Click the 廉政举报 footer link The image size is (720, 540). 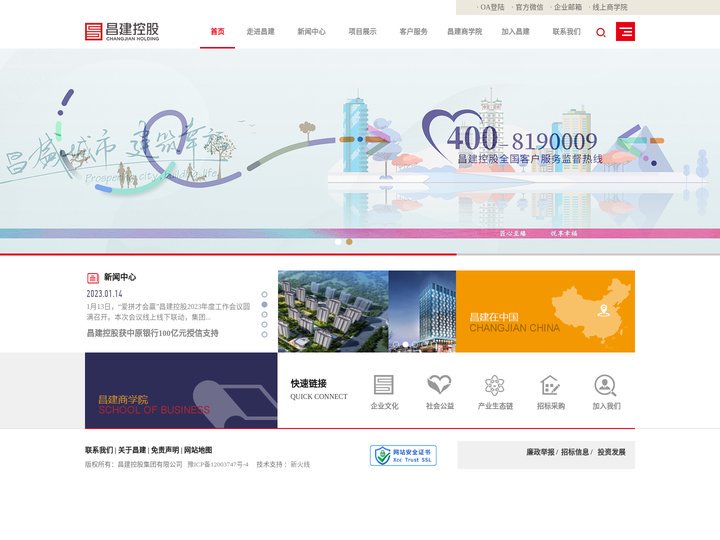tap(540, 452)
